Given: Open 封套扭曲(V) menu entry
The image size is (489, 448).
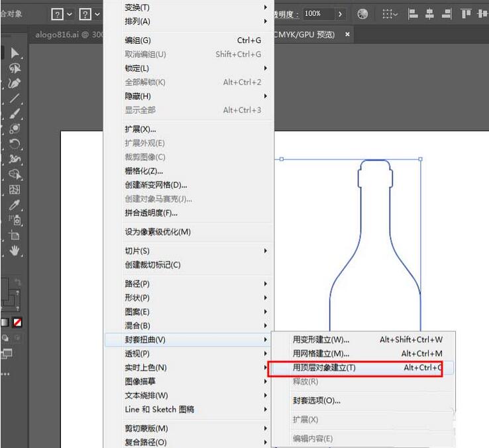Looking at the screenshot, I should tap(189, 340).
